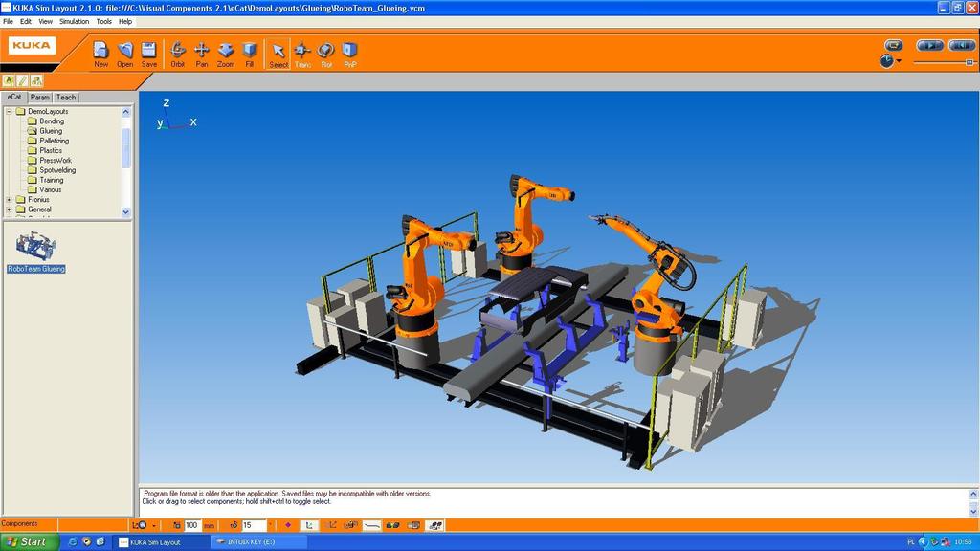This screenshot has width=980, height=551.
Task: Start the simulation with the play button
Action: (929, 45)
